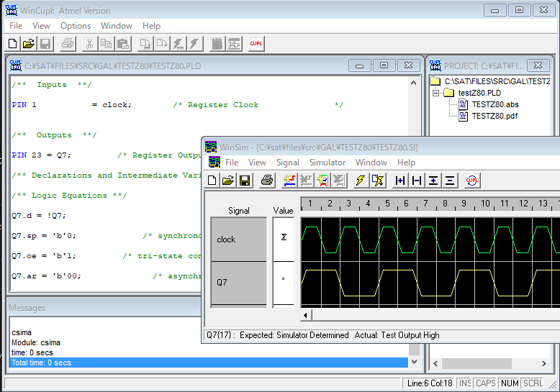The width and height of the screenshot is (560, 392).
Task: Open the Signal menu in WinSim
Action: [x=287, y=163]
